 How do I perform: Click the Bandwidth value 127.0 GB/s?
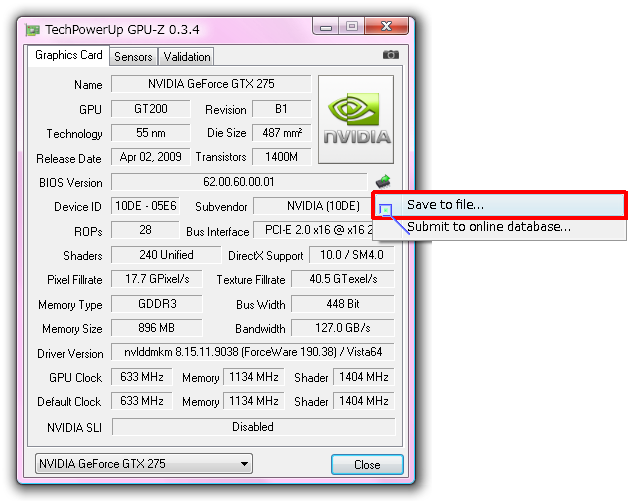coord(343,328)
